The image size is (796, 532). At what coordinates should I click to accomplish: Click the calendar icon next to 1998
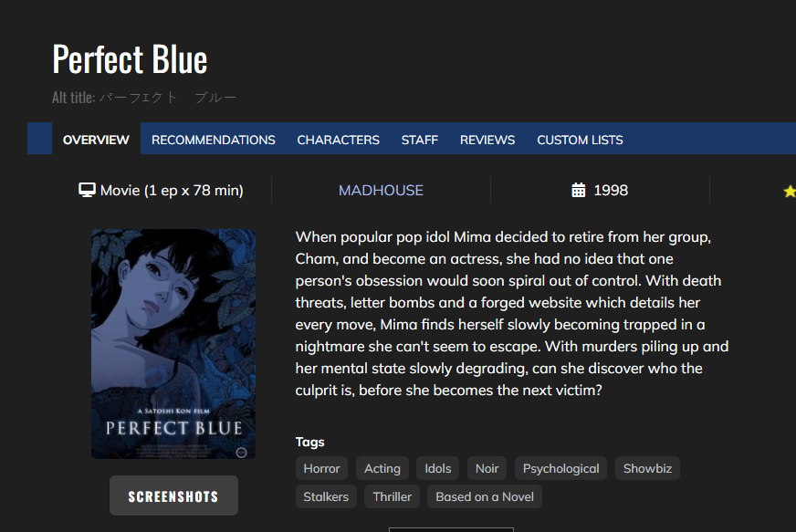(x=578, y=190)
